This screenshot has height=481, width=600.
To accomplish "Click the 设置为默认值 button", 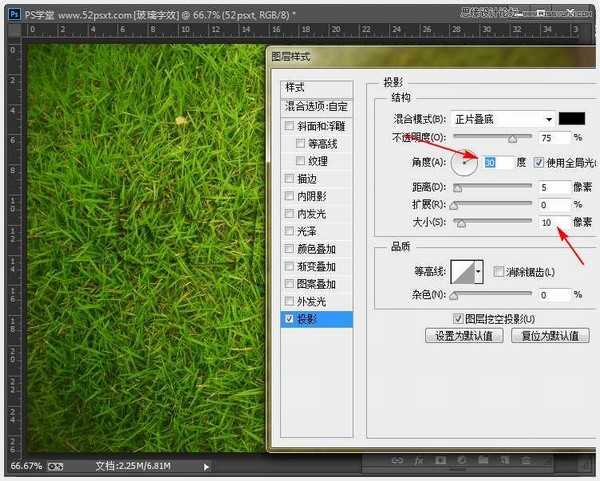I will [463, 337].
